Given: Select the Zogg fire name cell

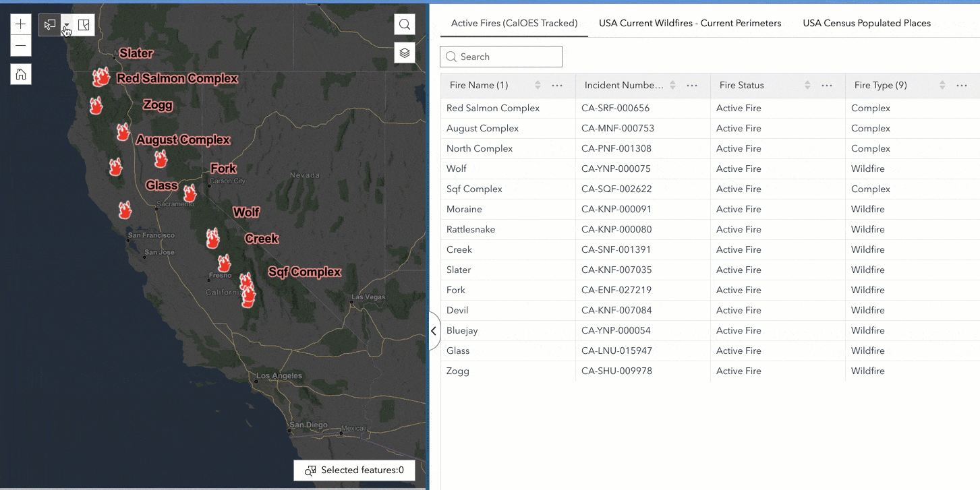Looking at the screenshot, I should coord(508,371).
